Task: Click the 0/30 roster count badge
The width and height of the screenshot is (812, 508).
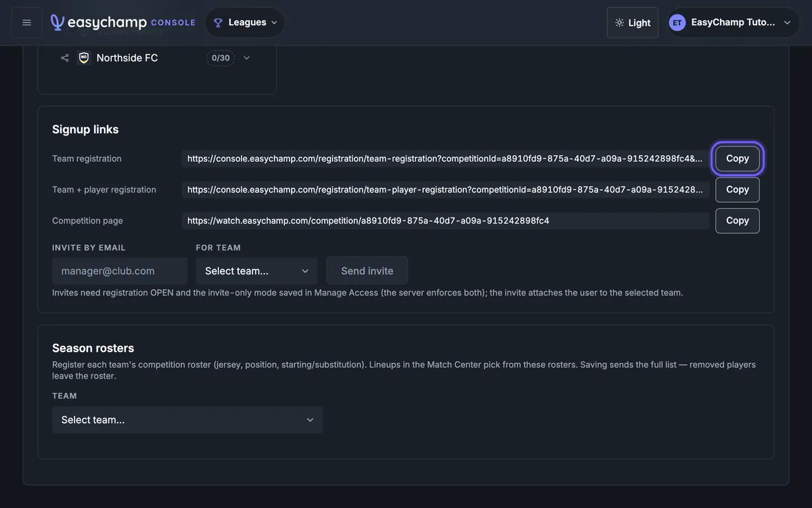Action: click(x=221, y=58)
